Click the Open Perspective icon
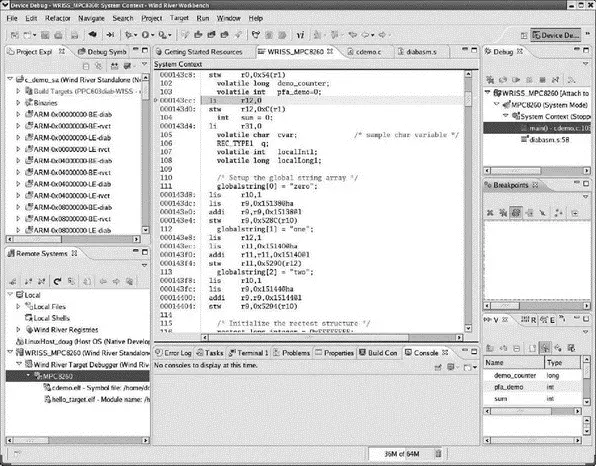The width and height of the screenshot is (596, 466). click(x=524, y=35)
